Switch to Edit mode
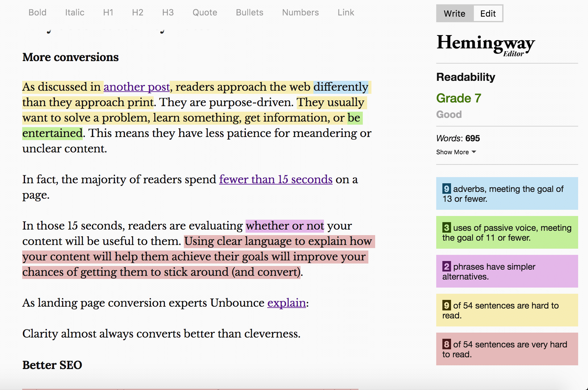This screenshot has height=390, width=588. (488, 14)
